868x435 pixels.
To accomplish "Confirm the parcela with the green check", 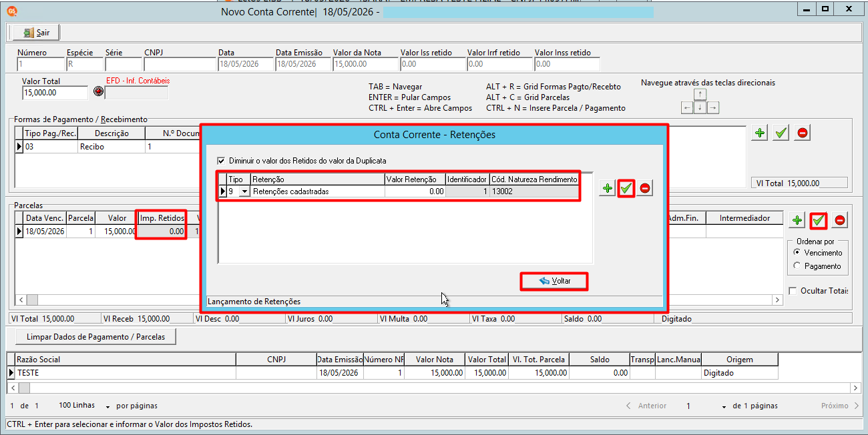I will click(x=819, y=220).
